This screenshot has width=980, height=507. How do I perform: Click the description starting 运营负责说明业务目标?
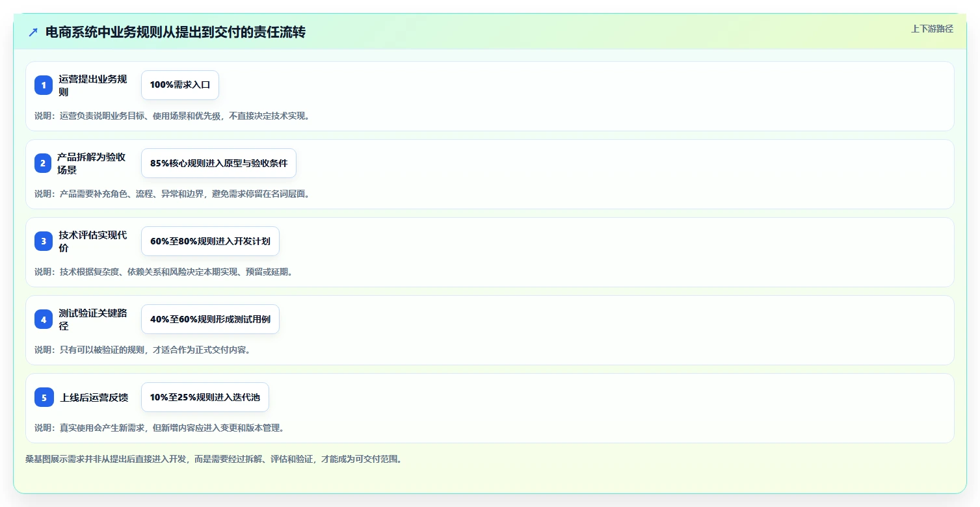coord(172,116)
